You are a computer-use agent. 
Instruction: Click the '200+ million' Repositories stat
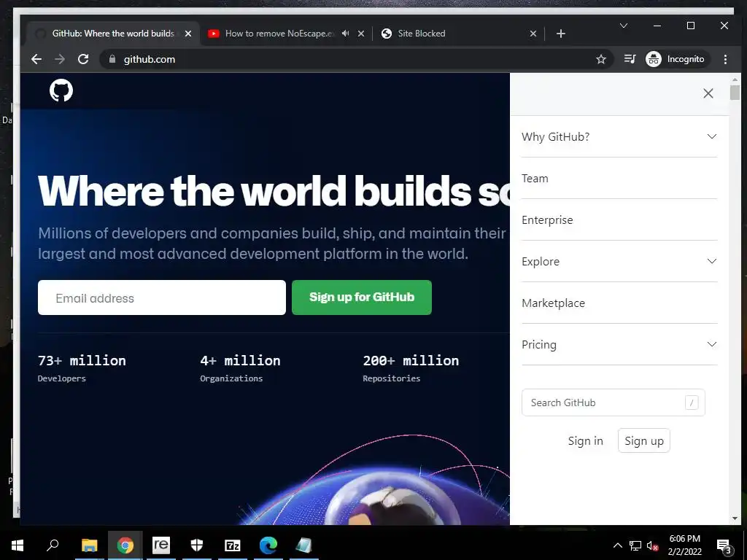click(x=411, y=368)
